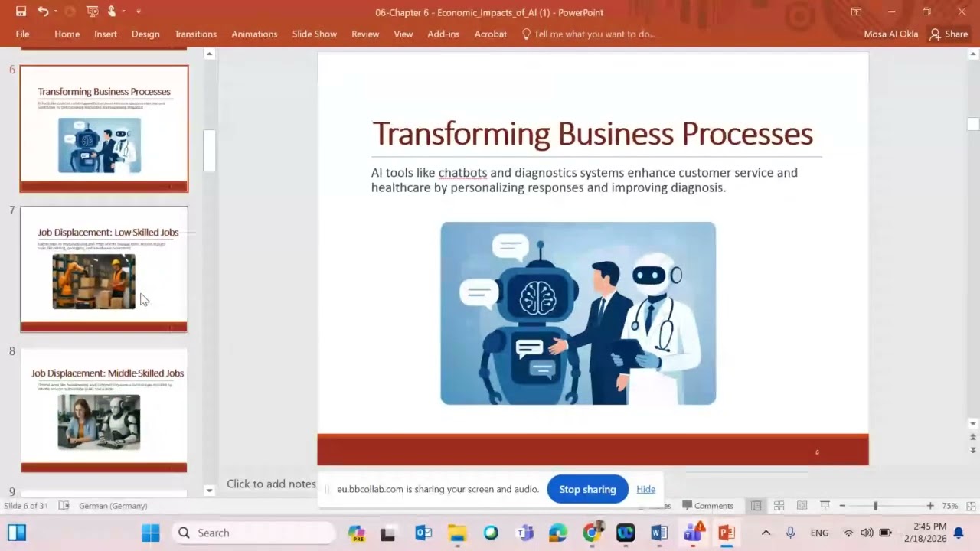Image resolution: width=980 pixels, height=551 pixels.
Task: Click main editing area scroll down arrow
Action: 973,423
